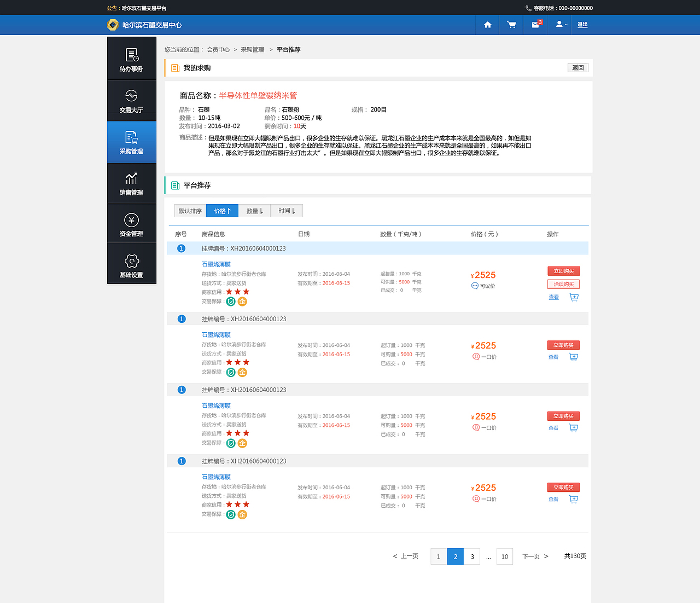The image size is (700, 603).
Task: Click the 退出 logout link
Action: (x=582, y=25)
